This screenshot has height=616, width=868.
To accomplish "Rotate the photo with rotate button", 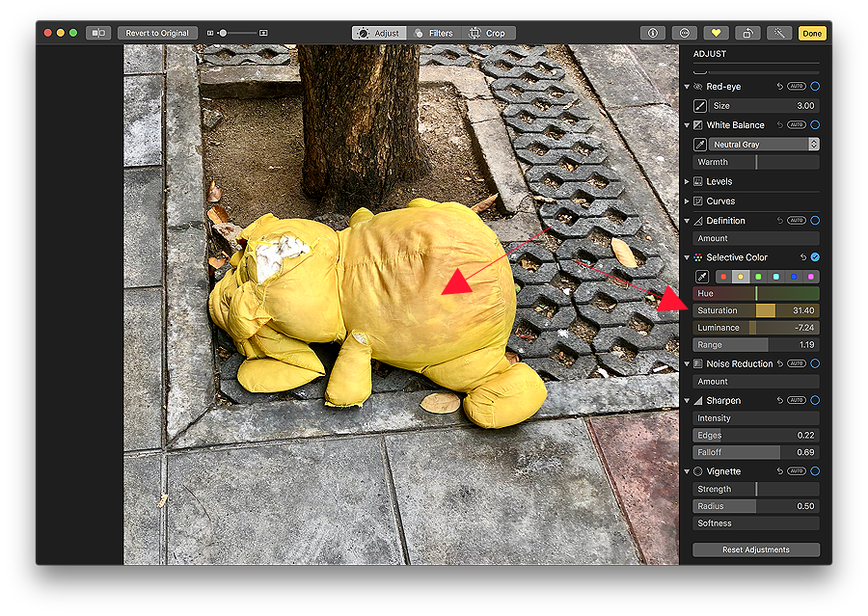I will (747, 33).
